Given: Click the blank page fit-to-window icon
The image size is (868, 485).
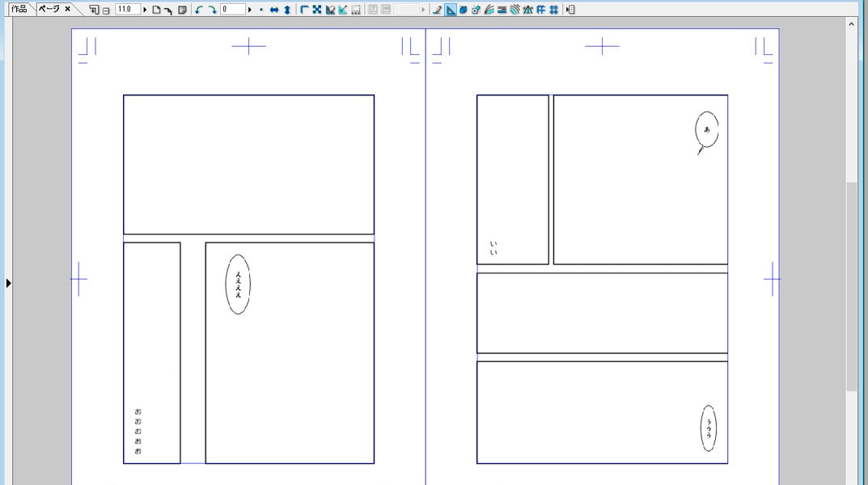Looking at the screenshot, I should point(156,10).
